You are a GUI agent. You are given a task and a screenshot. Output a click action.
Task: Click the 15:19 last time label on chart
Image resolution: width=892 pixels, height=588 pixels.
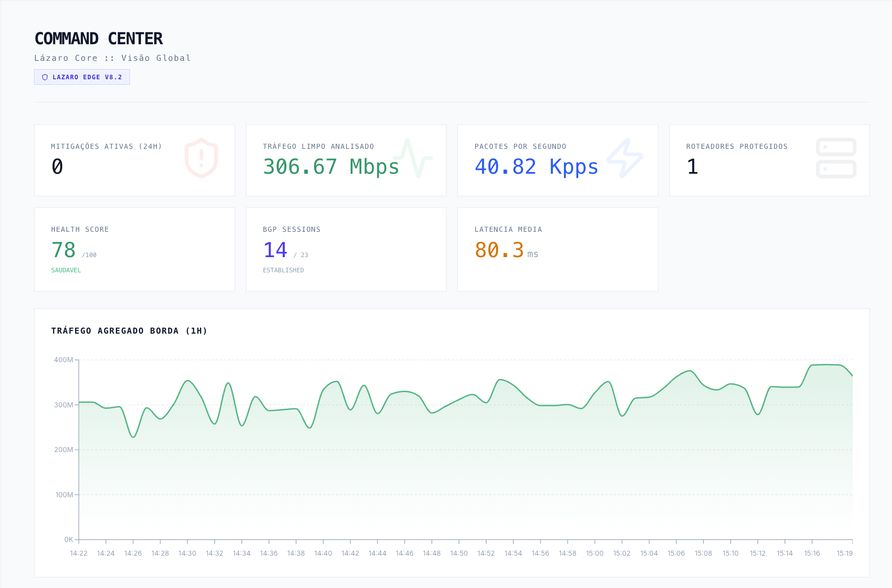844,553
